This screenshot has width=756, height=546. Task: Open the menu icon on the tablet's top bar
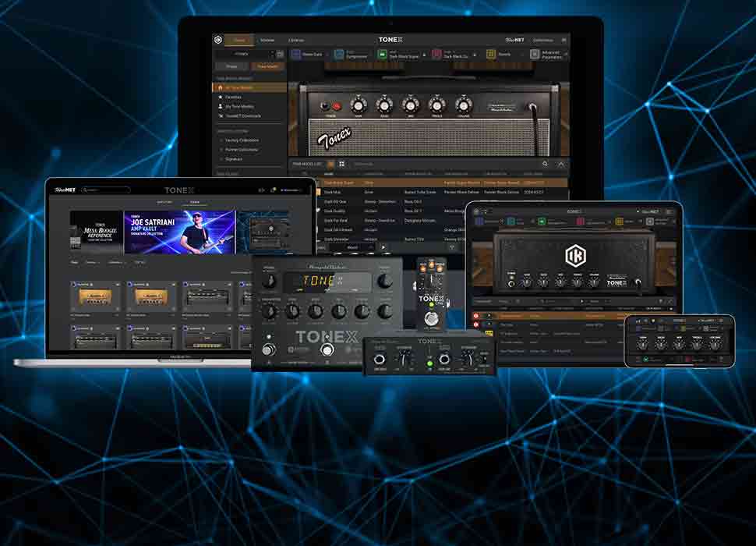tap(669, 211)
